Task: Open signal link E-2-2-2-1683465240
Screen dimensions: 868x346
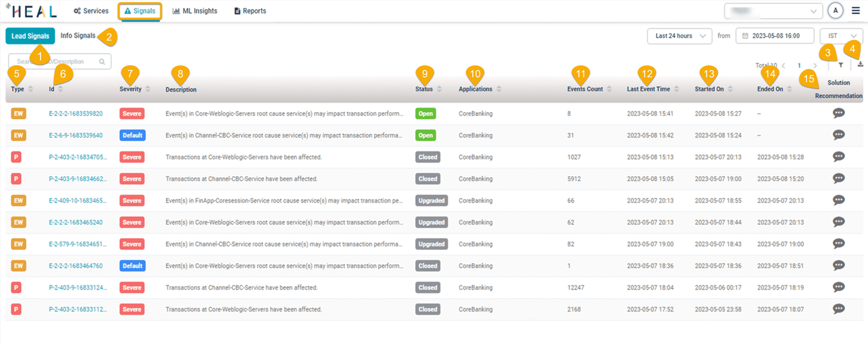Action: click(76, 222)
